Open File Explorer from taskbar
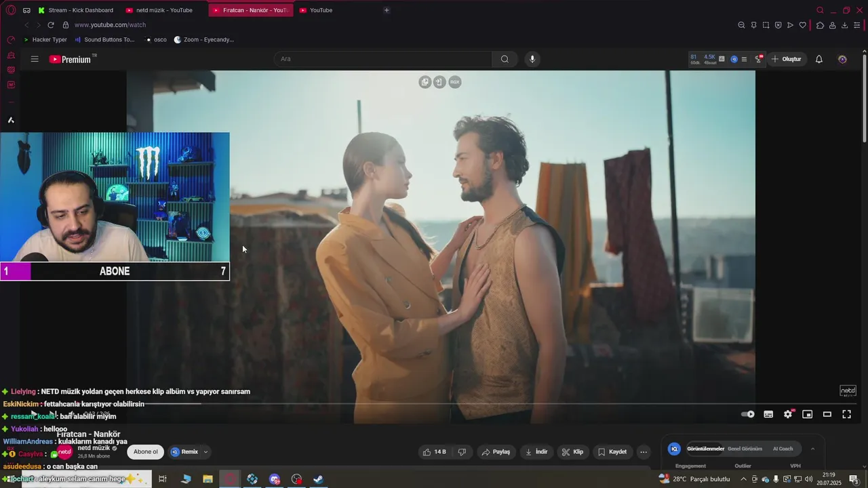 pos(208,479)
